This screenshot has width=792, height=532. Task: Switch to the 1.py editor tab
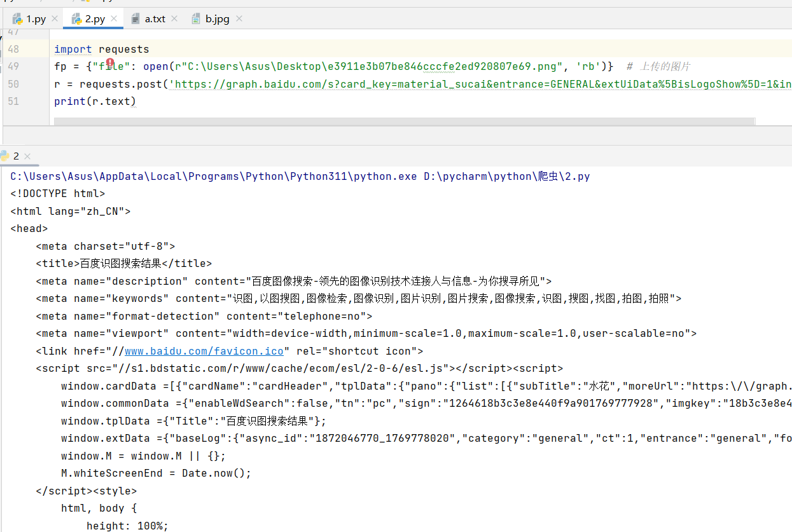pos(36,19)
